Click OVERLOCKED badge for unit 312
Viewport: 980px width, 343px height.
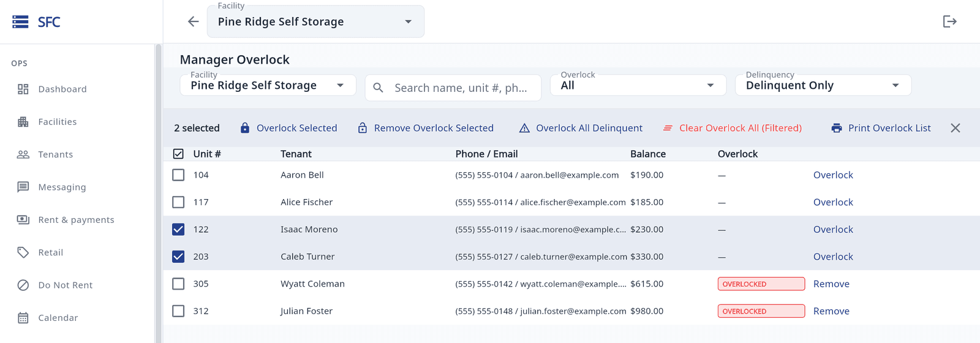[761, 311]
